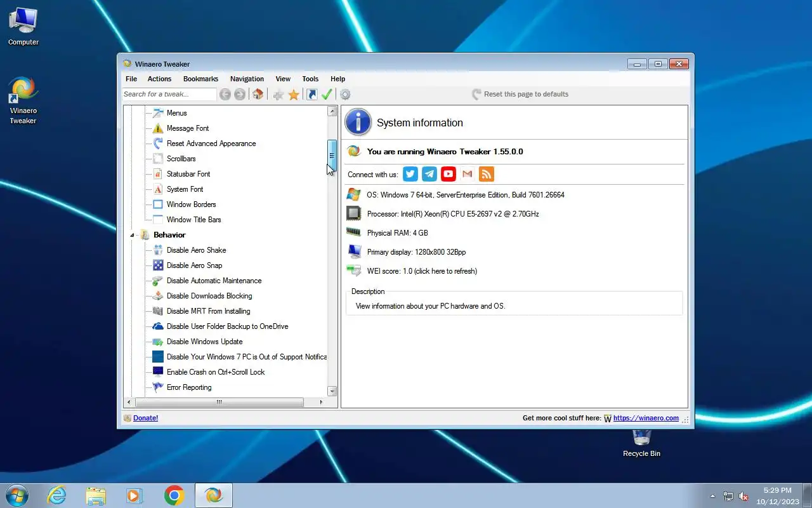
Task: Open Winaero Telegram icon link
Action: point(429,174)
